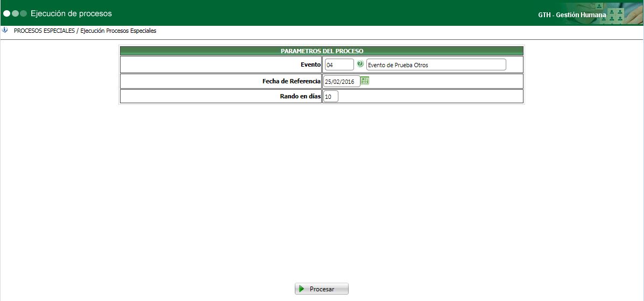Click the GTH - Gestión Humana header text
This screenshot has height=301, width=644.
572,15
